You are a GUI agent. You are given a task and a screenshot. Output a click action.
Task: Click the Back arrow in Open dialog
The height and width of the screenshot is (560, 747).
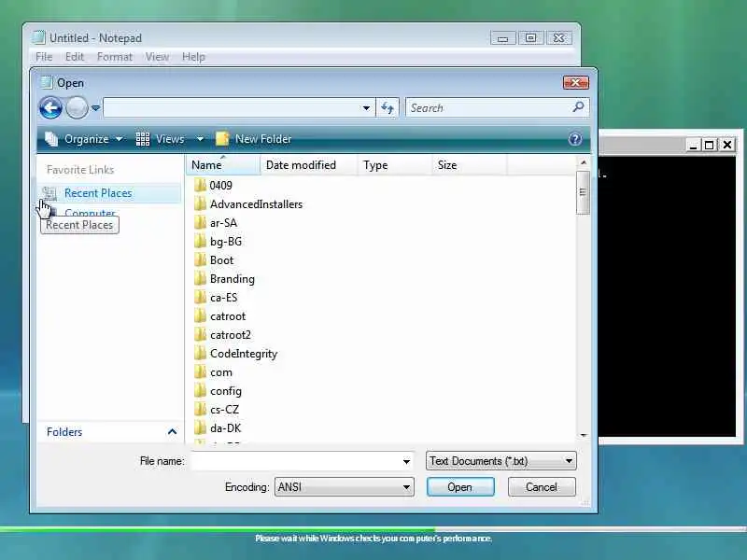(50, 107)
